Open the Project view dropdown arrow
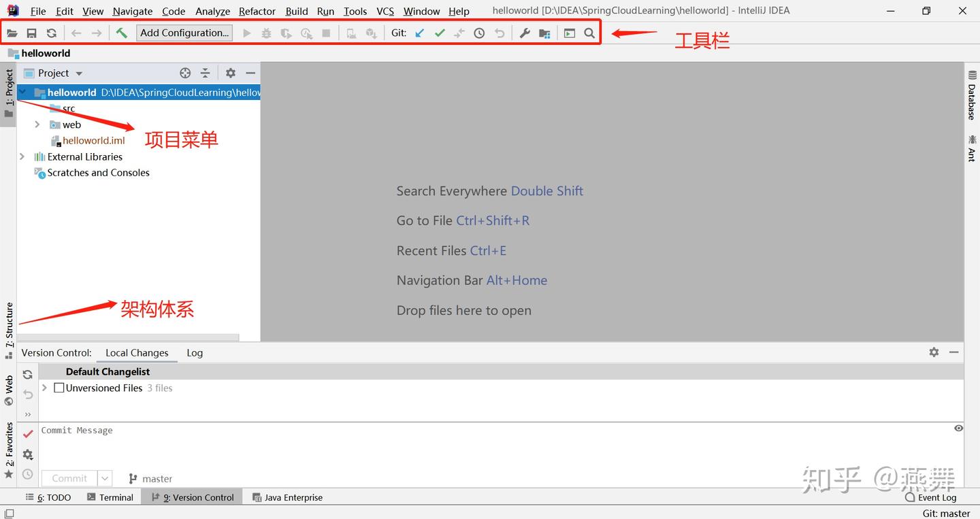980x519 pixels. [79, 73]
